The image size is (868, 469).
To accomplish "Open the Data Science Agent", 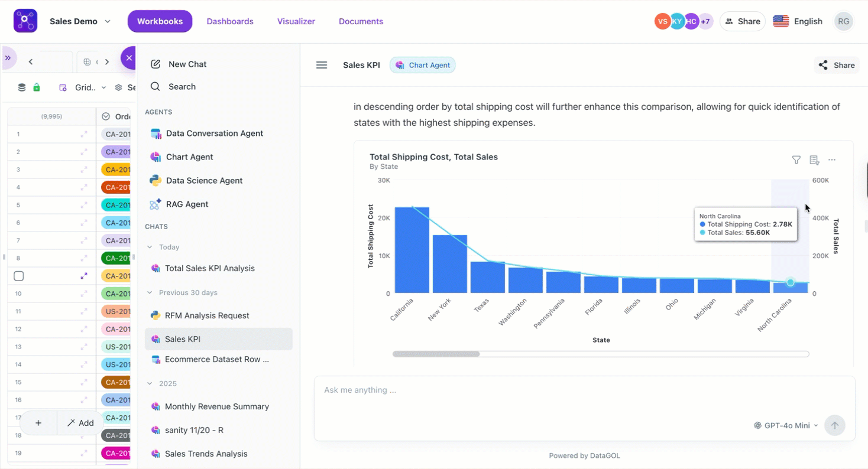I will (x=204, y=181).
